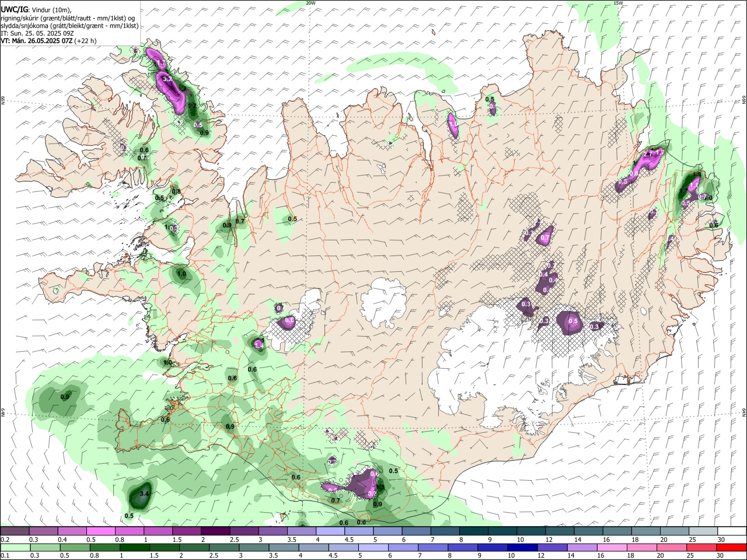Click the pure red swatch above 30

[731, 548]
